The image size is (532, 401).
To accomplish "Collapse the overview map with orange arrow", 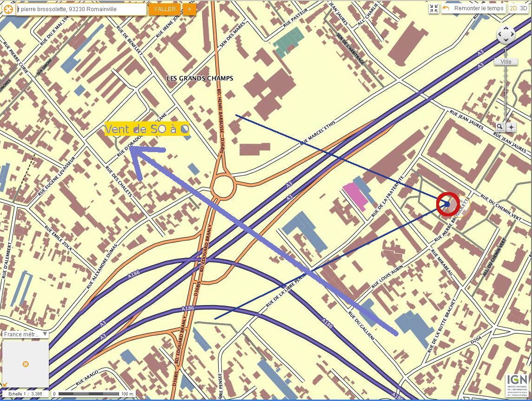I will [5, 384].
